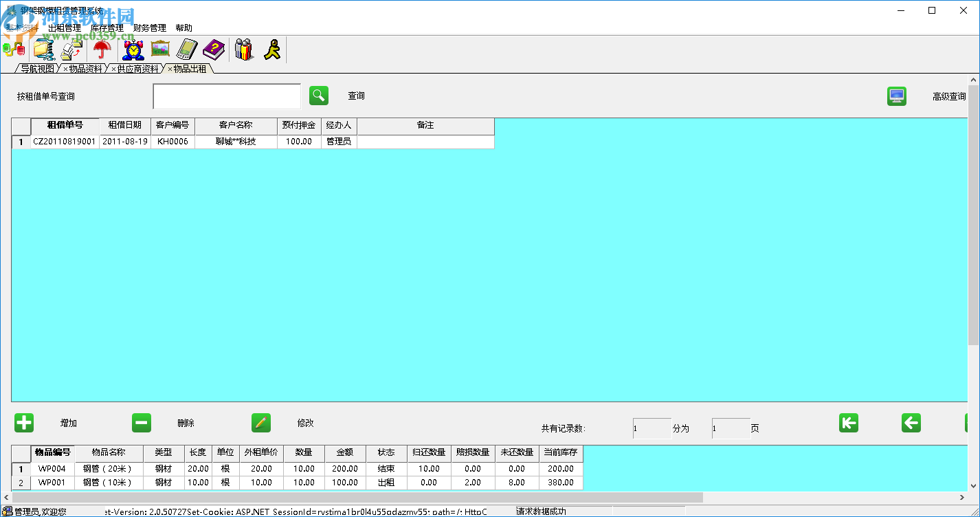Switch to the 物品资料 tab

point(85,69)
